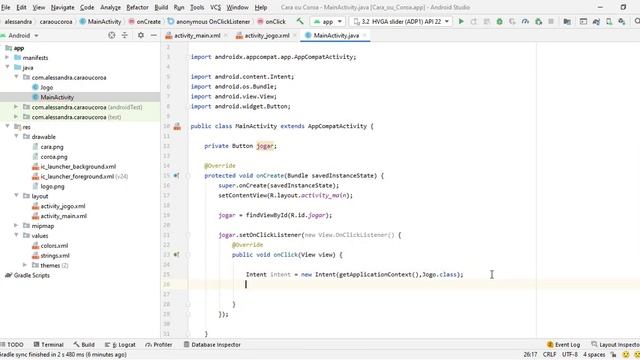Image resolution: width=640 pixels, height=360 pixels.
Task: Open the Logcat tool window
Action: pos(120,344)
